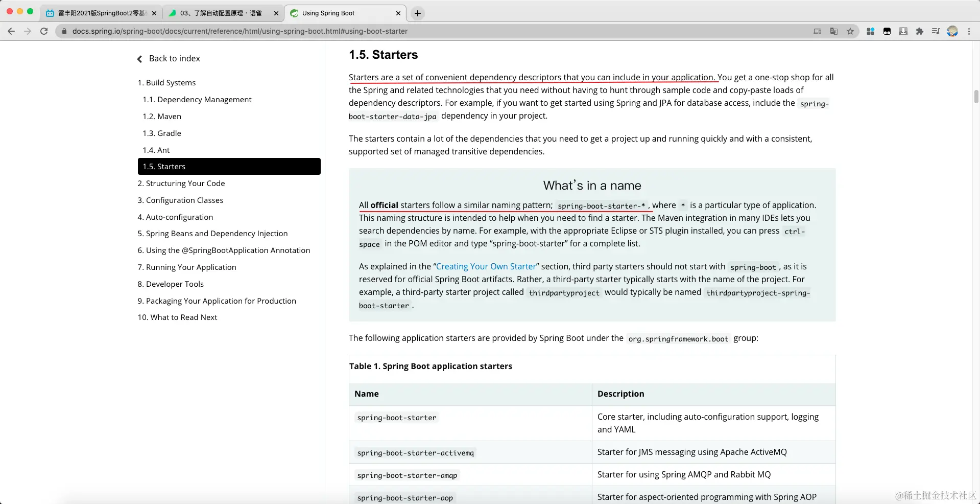Close the 03、了解自动配置原理 tab
Image resolution: width=980 pixels, height=504 pixels.
click(276, 13)
